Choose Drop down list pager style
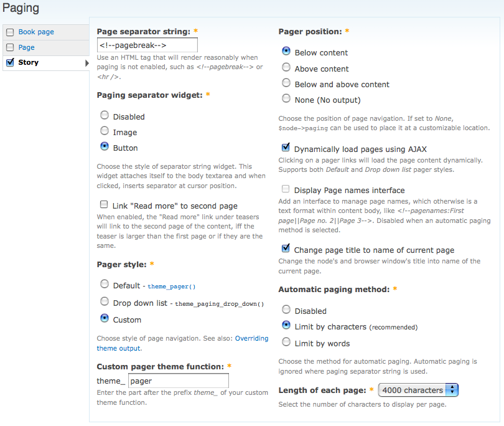Image resolution: width=504 pixels, height=426 pixels. coord(105,302)
